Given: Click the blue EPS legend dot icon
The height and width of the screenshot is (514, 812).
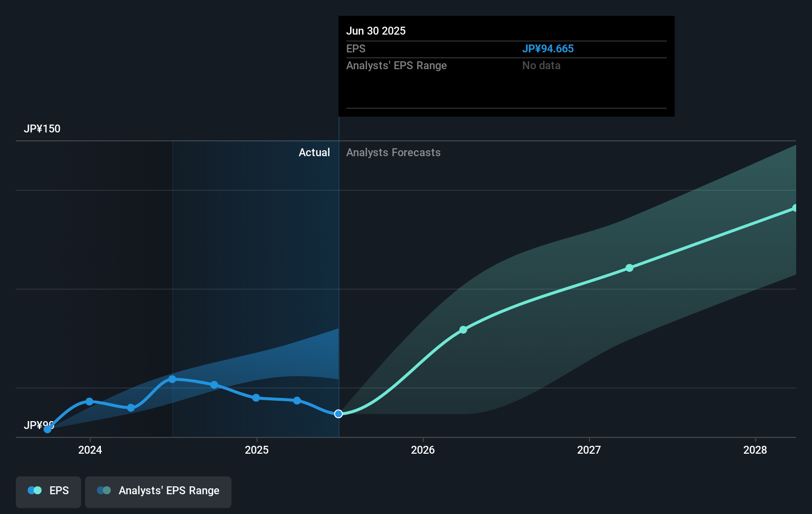Looking at the screenshot, I should click(34, 490).
